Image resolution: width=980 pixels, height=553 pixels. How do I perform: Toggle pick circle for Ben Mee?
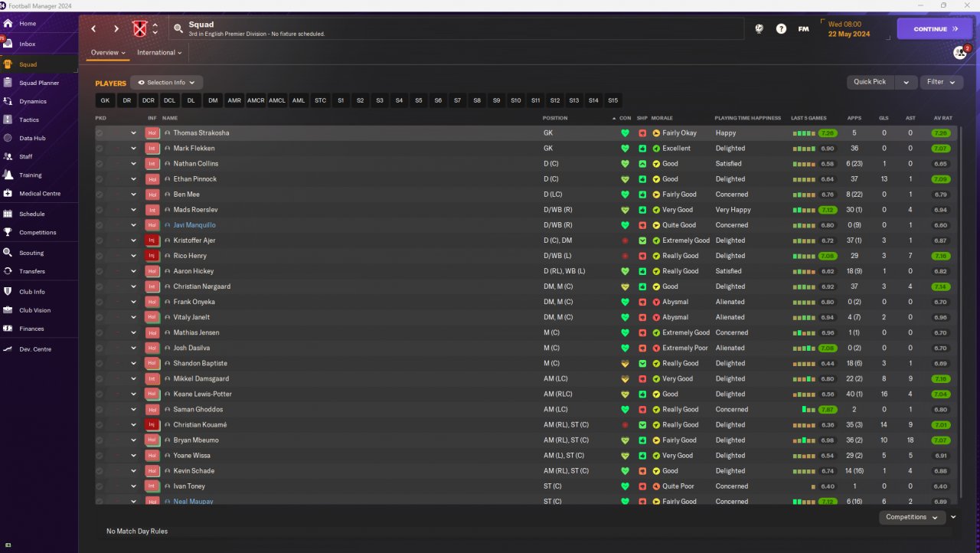(x=100, y=195)
